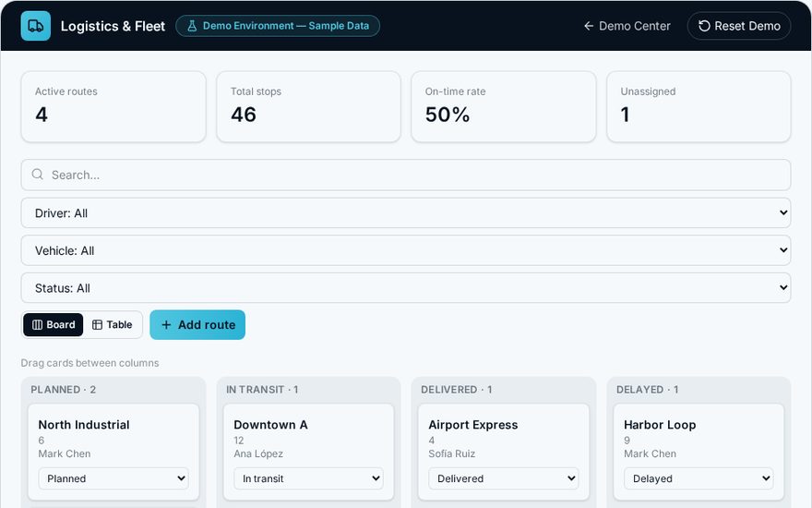Select the Harbor Loop route card title
Image resolution: width=812 pixels, height=508 pixels.
[660, 425]
